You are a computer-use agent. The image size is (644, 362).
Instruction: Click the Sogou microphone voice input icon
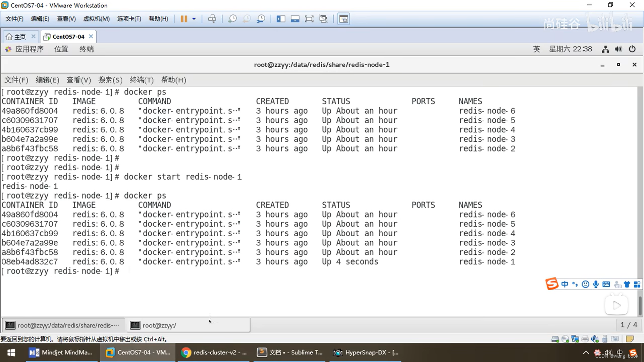[x=596, y=285]
